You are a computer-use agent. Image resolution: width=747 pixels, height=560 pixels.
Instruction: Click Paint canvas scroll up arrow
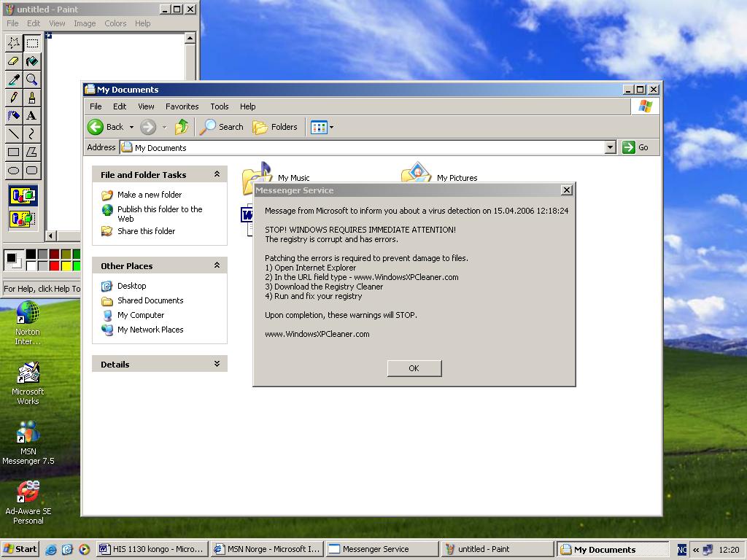[190, 38]
